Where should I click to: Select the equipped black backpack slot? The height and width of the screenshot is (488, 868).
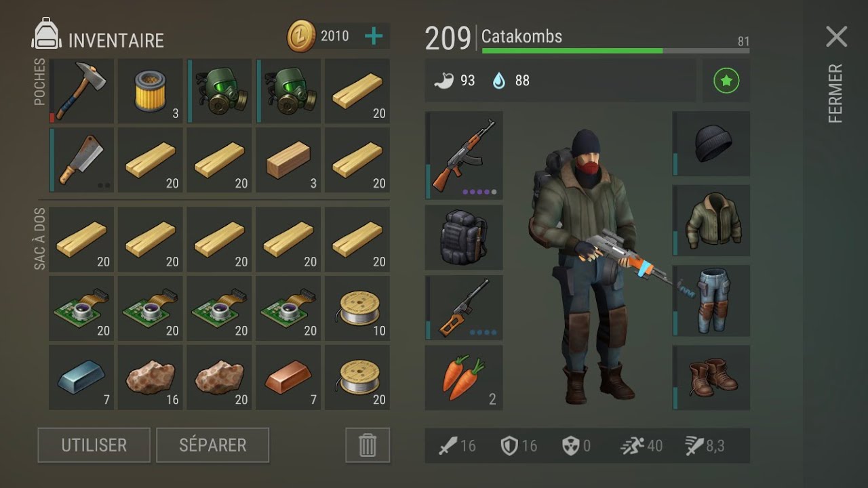464,238
